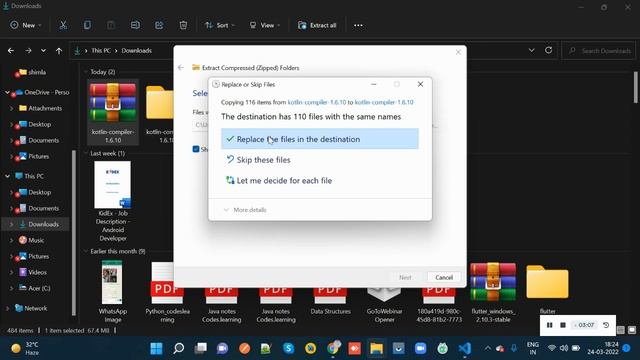Image resolution: width=640 pixels, height=360 pixels.
Task: Restart the recording with circular arrow
Action: click(x=606, y=325)
